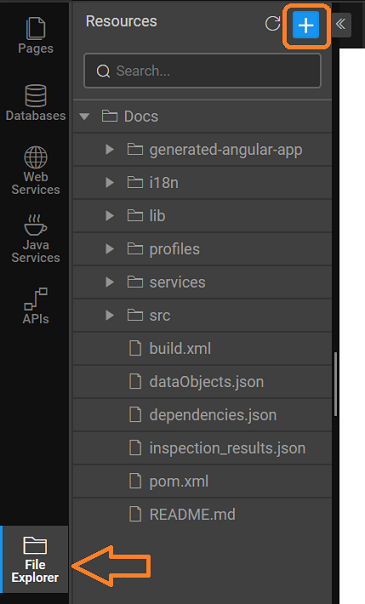
Task: Open the File Explorer tab
Action: pyautogui.click(x=35, y=559)
